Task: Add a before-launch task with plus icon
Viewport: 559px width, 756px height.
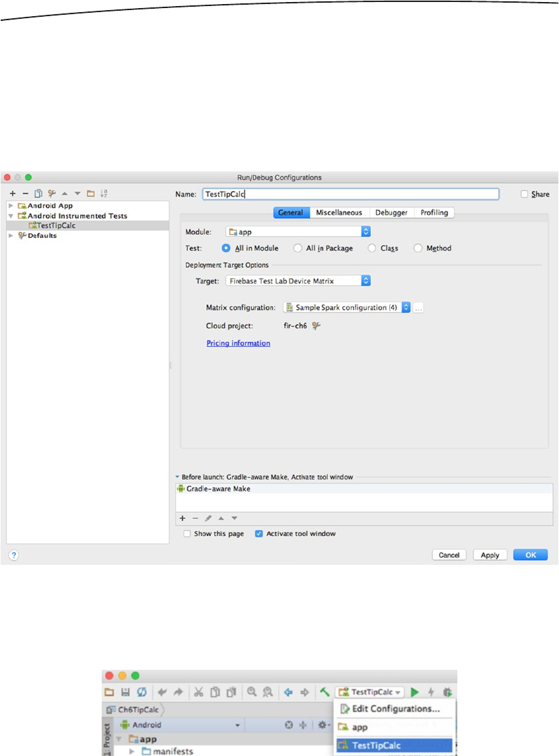Action: (183, 518)
